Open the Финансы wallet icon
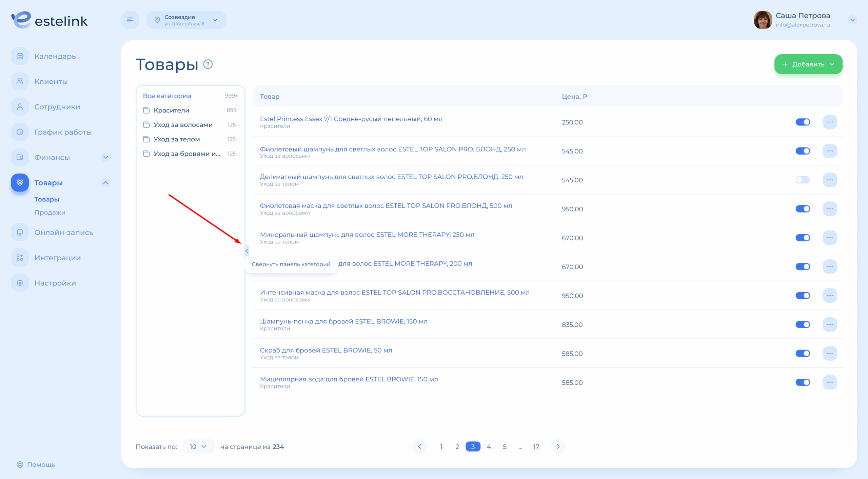The image size is (868, 479). pos(20,157)
